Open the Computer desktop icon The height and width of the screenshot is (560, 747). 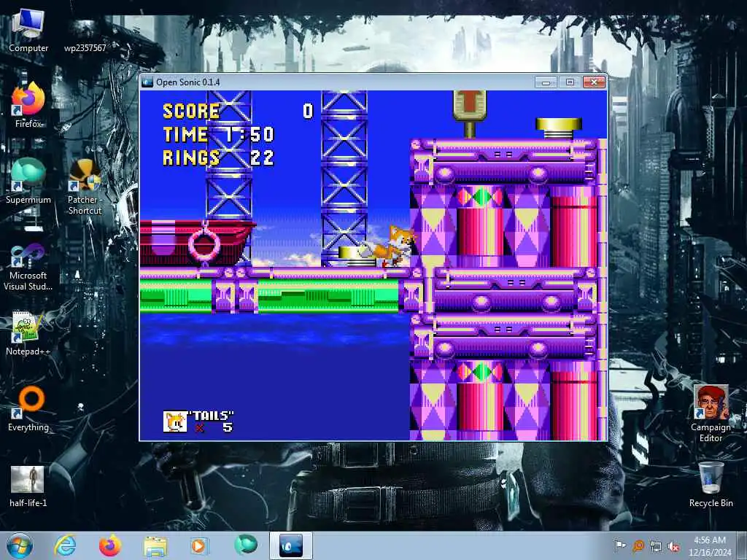click(x=28, y=30)
